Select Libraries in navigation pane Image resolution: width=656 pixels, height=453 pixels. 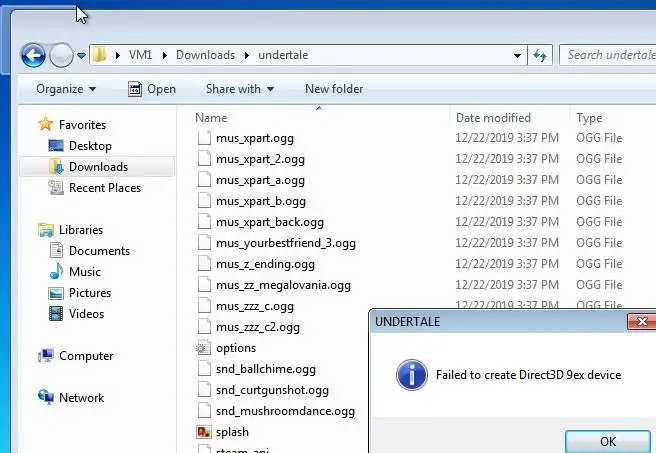pyautogui.click(x=81, y=230)
